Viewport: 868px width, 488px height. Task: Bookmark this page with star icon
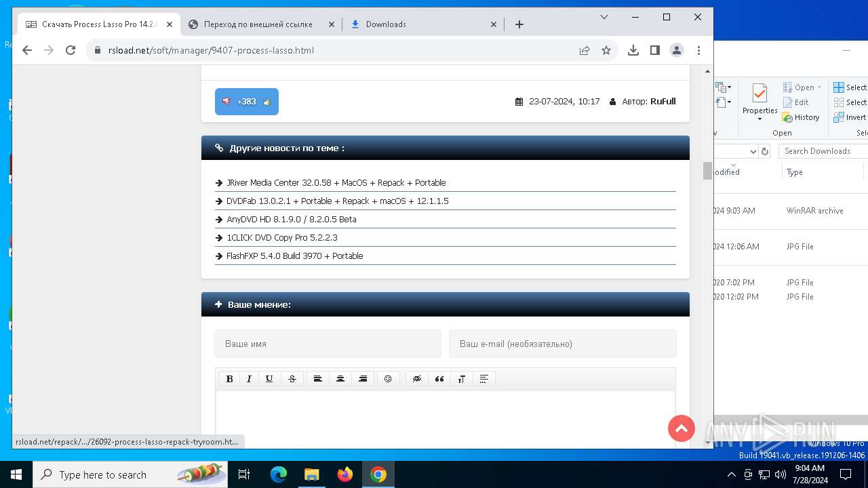(x=606, y=50)
